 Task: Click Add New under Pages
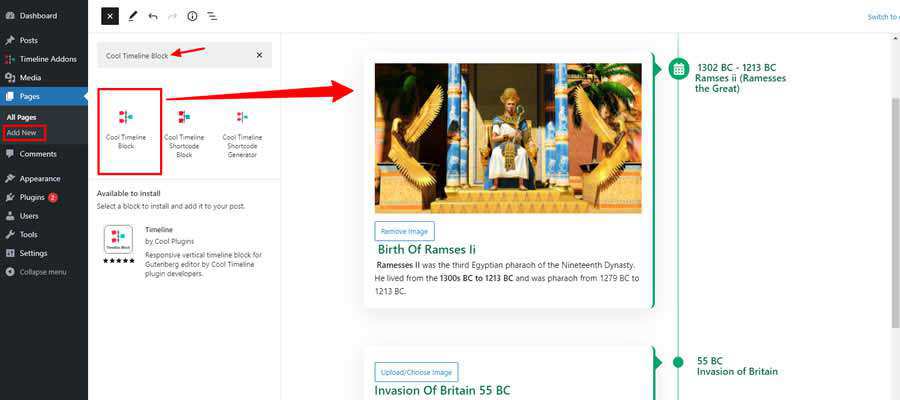(x=22, y=132)
